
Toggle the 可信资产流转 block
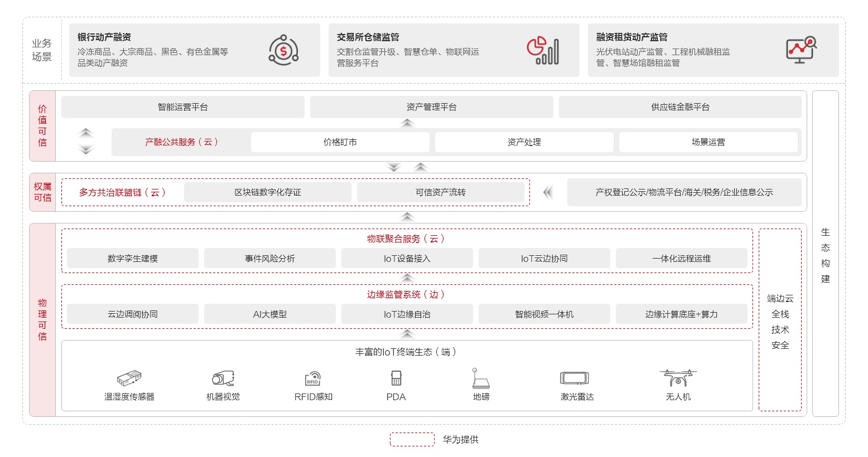point(442,192)
